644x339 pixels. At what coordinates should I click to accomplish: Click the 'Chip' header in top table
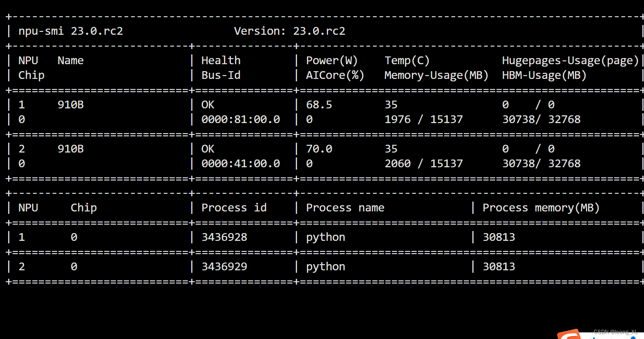(x=31, y=75)
